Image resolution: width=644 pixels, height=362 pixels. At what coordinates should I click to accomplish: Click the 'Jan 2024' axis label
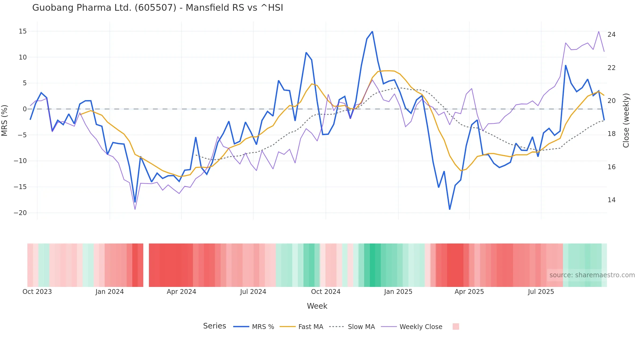(x=109, y=292)
